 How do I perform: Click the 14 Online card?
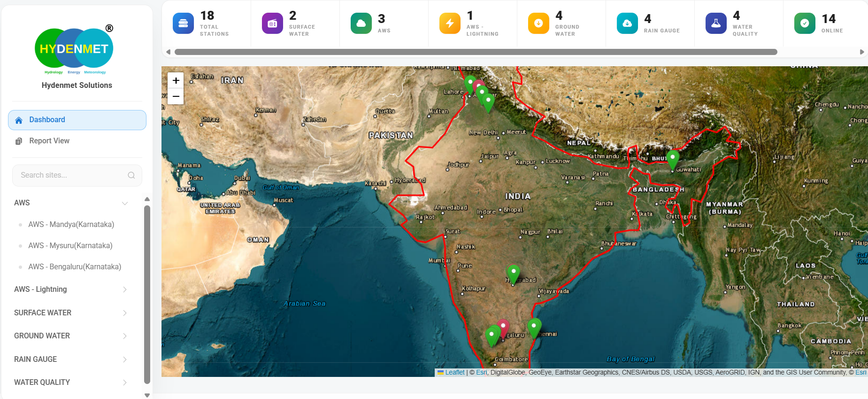click(x=825, y=23)
